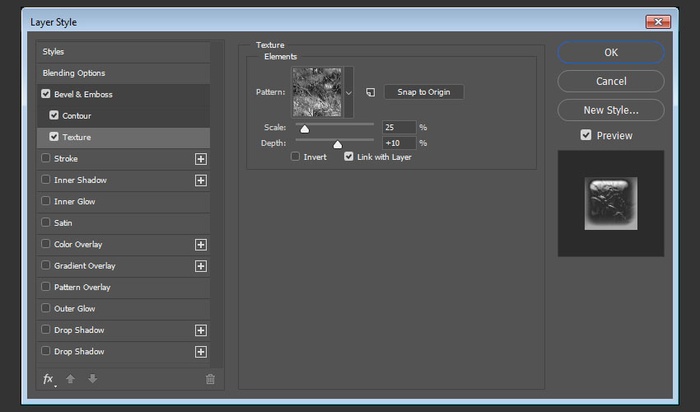This screenshot has width=700, height=412.
Task: Click the plus icon beside Color Overlay
Action: (x=200, y=244)
